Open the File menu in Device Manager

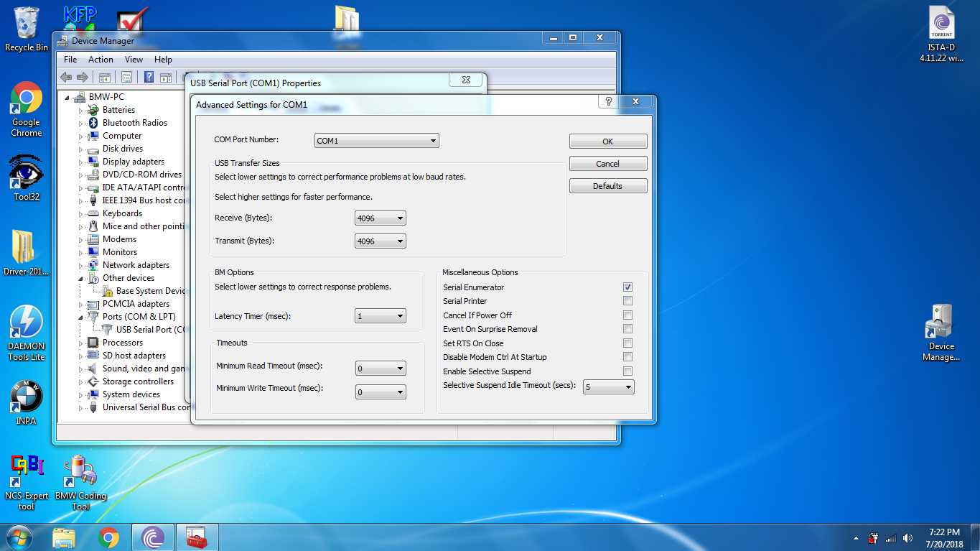[70, 60]
